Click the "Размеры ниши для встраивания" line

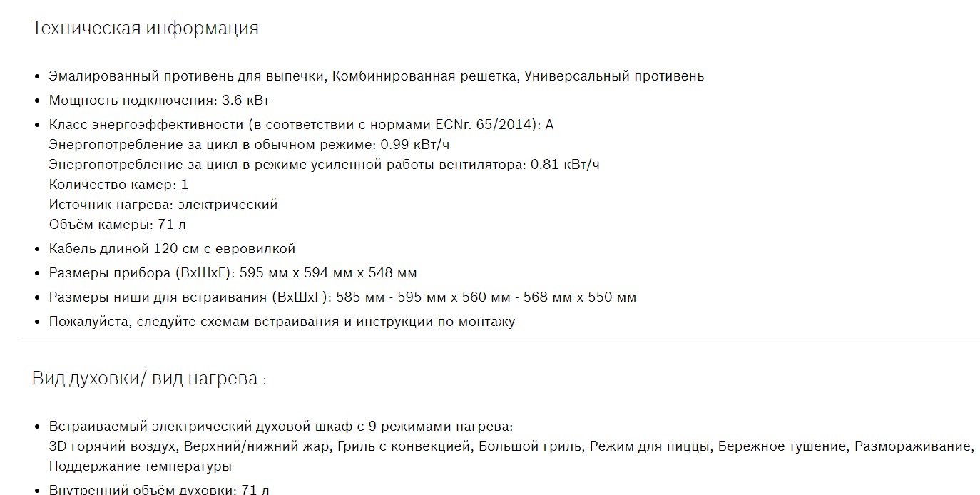[342, 297]
